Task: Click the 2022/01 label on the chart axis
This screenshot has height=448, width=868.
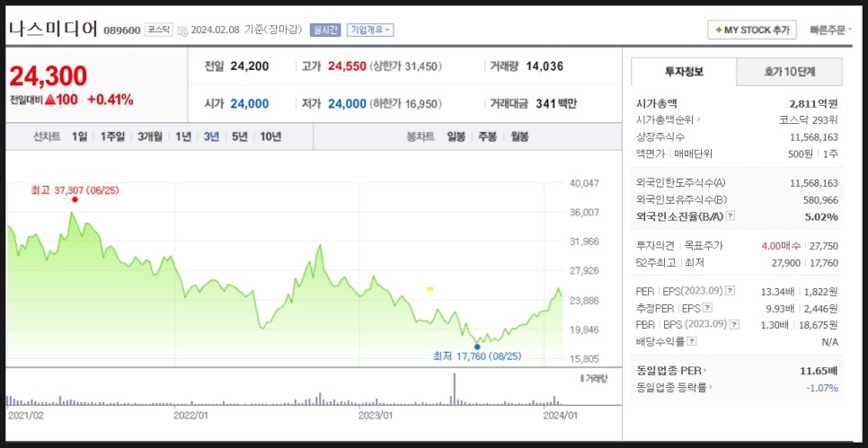Action: [x=190, y=414]
